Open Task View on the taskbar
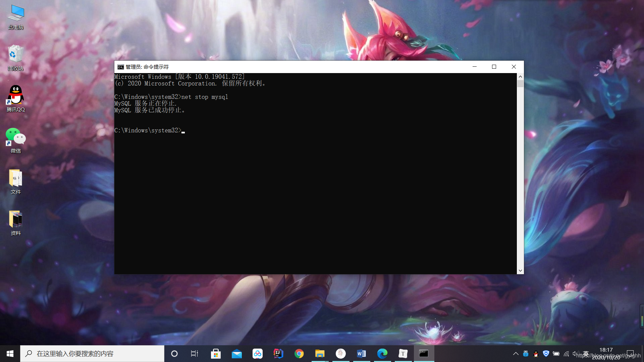Viewport: 644px width, 362px height. [195, 354]
